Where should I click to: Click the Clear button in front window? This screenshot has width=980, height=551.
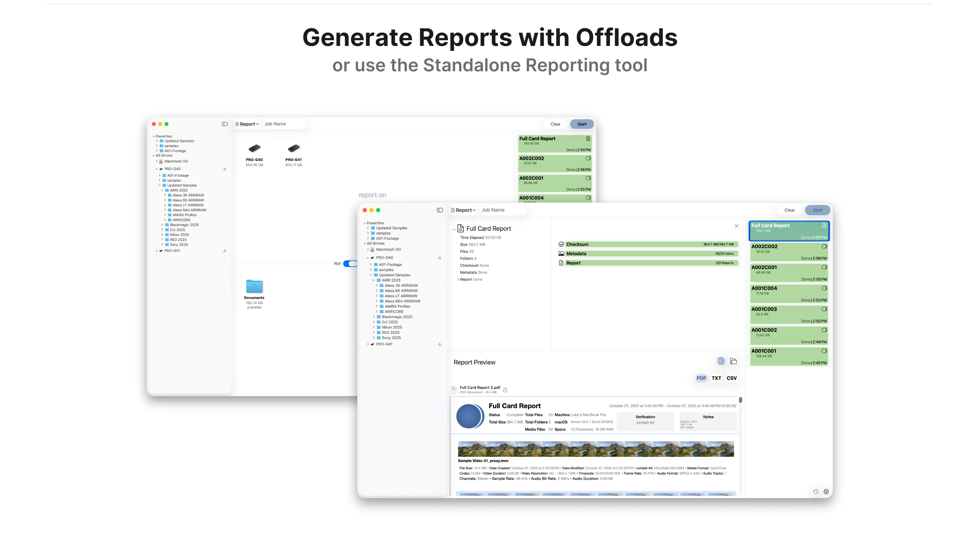pyautogui.click(x=790, y=210)
